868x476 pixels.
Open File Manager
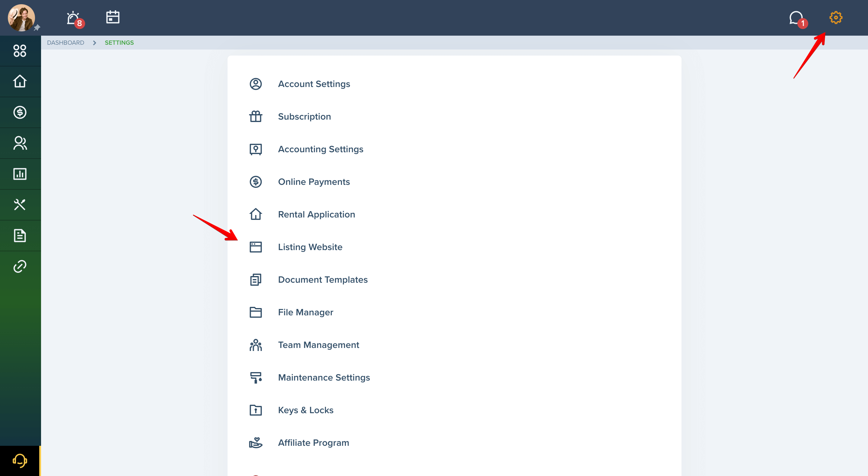(x=306, y=313)
